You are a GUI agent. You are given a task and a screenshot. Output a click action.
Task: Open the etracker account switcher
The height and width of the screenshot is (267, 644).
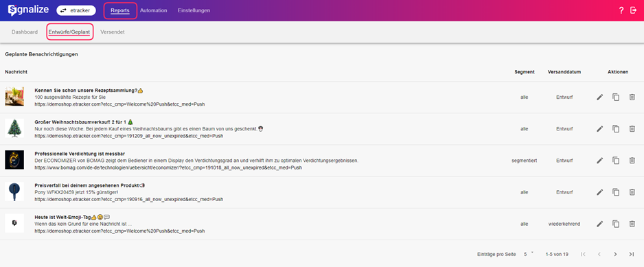point(76,11)
